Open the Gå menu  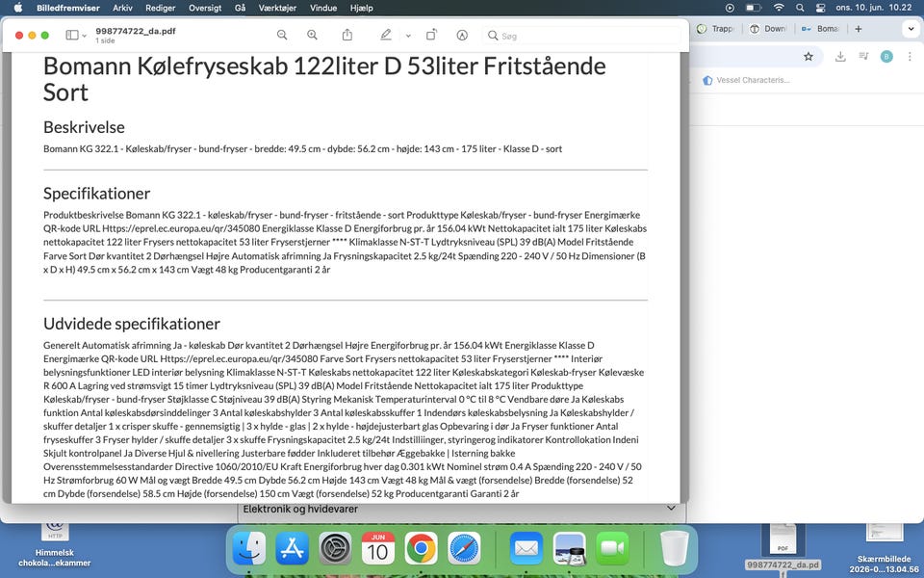coord(240,8)
